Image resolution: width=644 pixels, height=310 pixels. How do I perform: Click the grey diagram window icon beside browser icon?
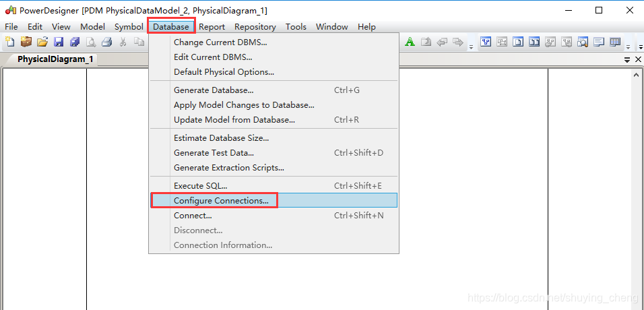pos(502,42)
